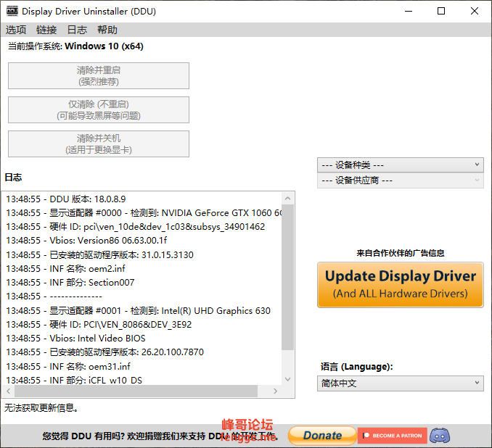This screenshot has width=492, height=448.
Task: Click the 无法获取更新信息 status text
Action: click(41, 407)
